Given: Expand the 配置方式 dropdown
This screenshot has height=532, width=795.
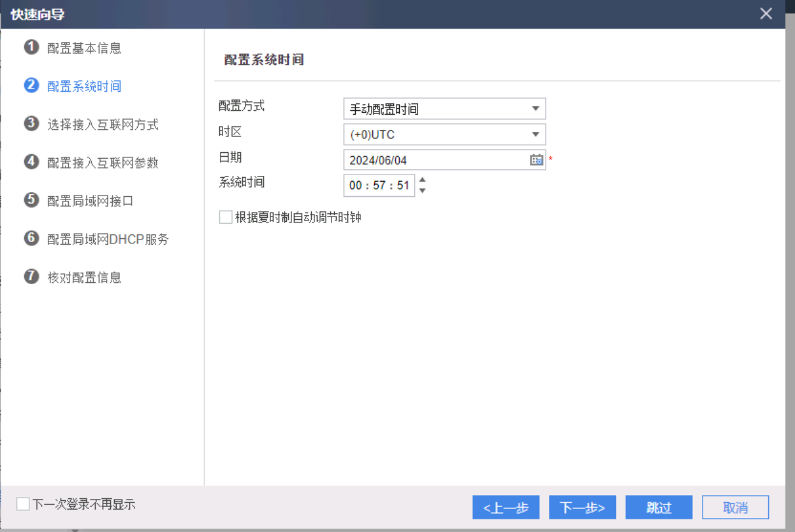Looking at the screenshot, I should (x=444, y=109).
